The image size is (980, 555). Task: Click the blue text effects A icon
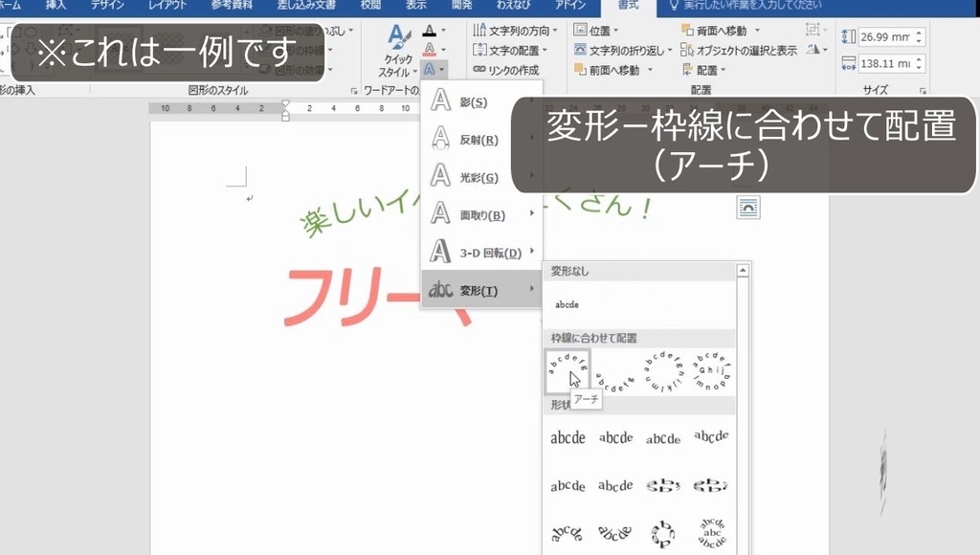tap(430, 69)
